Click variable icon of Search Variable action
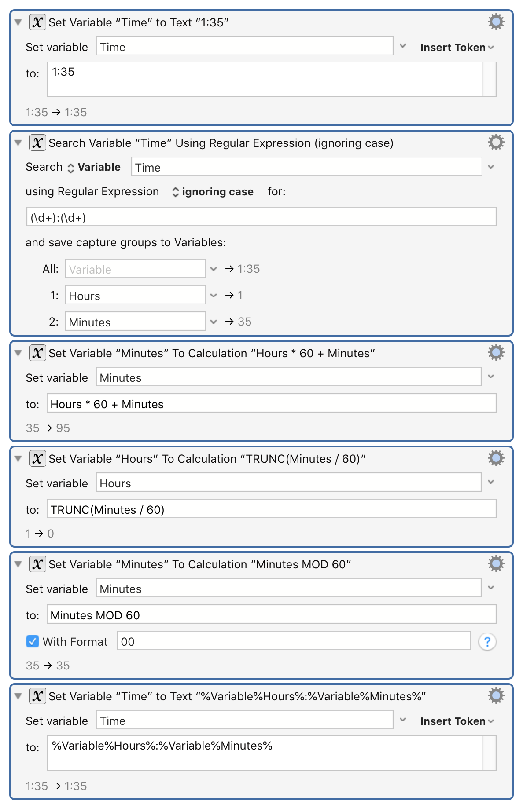523x812 pixels. (x=37, y=143)
